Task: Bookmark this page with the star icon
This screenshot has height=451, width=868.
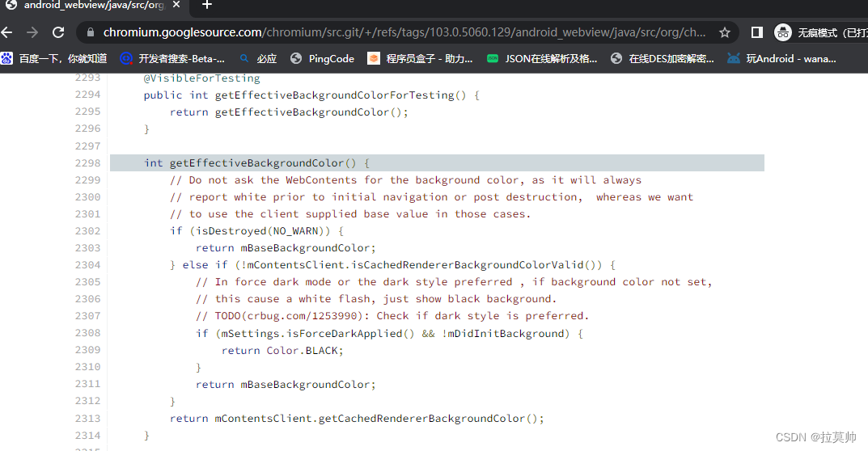Action: pyautogui.click(x=725, y=32)
